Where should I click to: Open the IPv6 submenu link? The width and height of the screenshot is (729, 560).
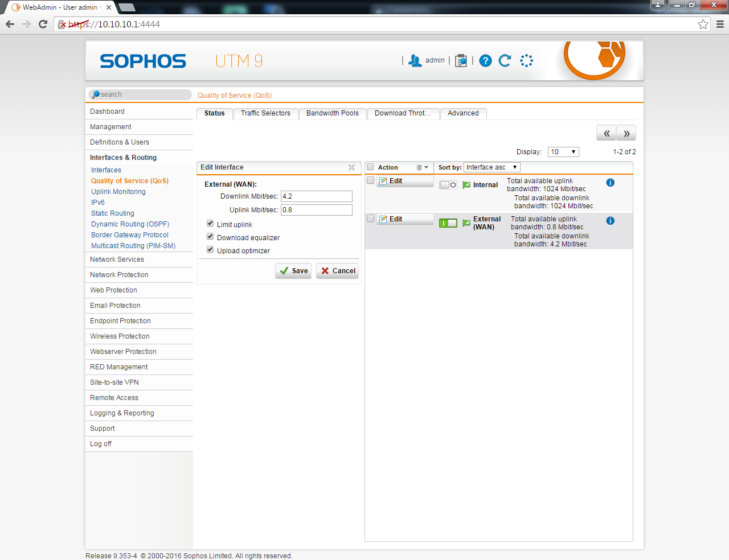point(98,203)
